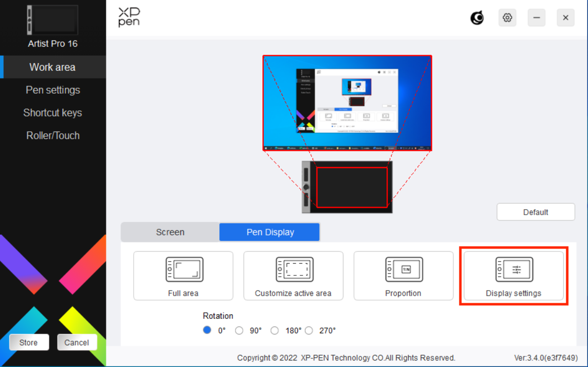This screenshot has width=588, height=367.
Task: Click the tablet active area preview
Action: pos(351,187)
